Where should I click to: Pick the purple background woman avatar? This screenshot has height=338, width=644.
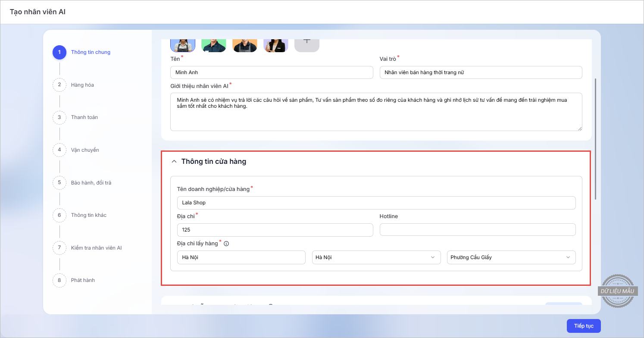point(276,45)
